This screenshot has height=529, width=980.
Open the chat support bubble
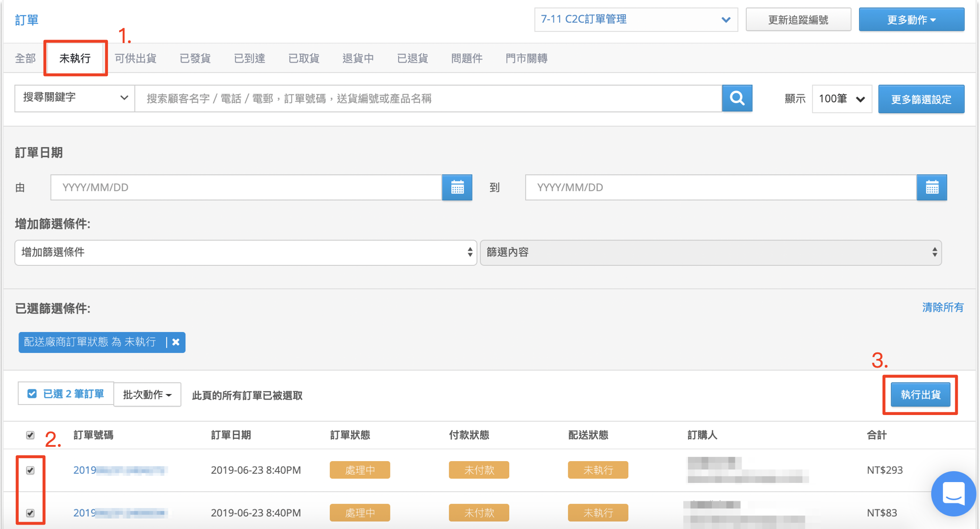point(953,494)
